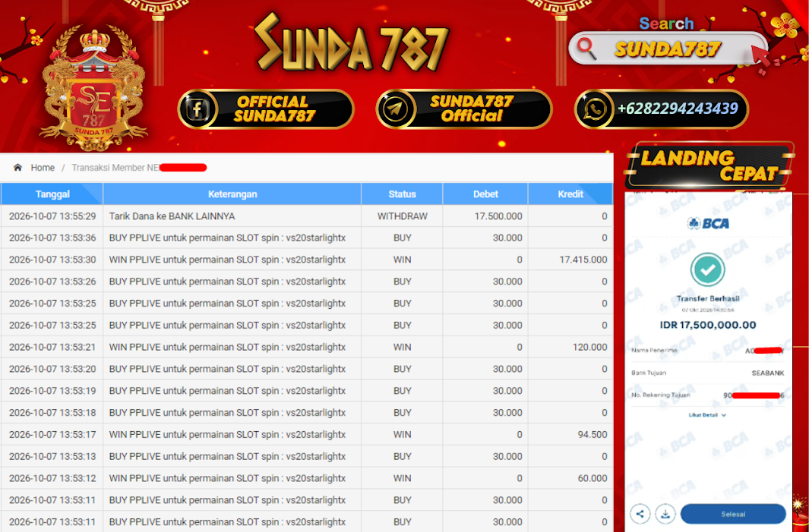This screenshot has height=532, width=809.
Task: Open the +6282294243439 WhatsApp contact button
Action: coord(662,109)
